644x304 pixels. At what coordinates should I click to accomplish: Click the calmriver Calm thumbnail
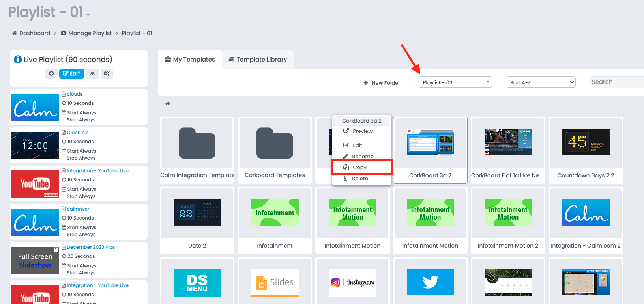tap(35, 222)
